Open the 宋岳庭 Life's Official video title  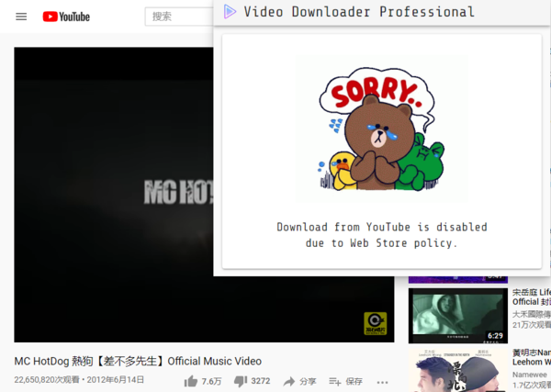pos(532,297)
